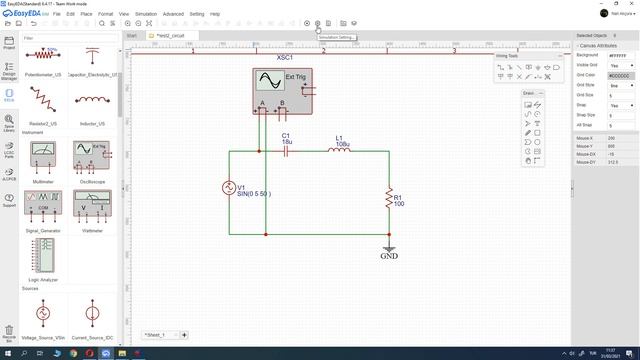Select the Text tool in Drawing Tools
640x360 pixels.
(537, 124)
